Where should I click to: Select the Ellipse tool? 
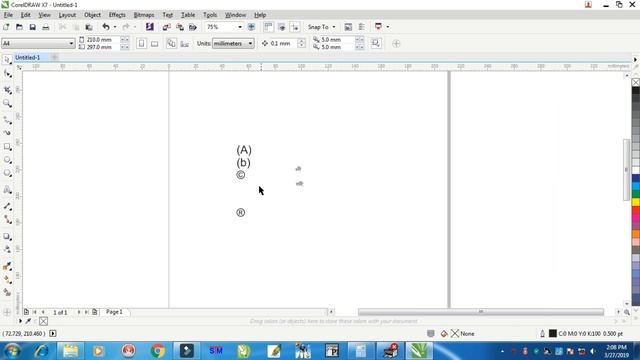coord(7,160)
